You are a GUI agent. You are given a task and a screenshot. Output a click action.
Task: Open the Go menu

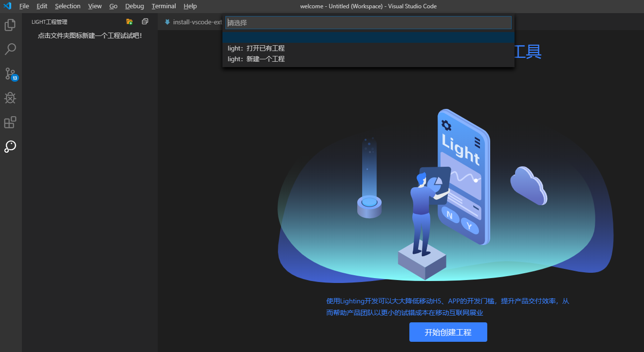(113, 6)
